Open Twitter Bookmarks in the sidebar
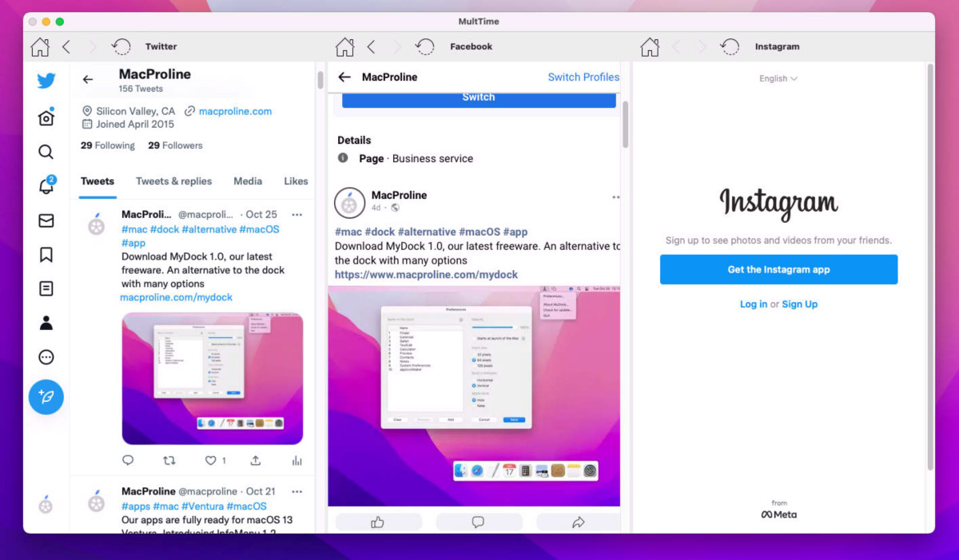 click(46, 255)
